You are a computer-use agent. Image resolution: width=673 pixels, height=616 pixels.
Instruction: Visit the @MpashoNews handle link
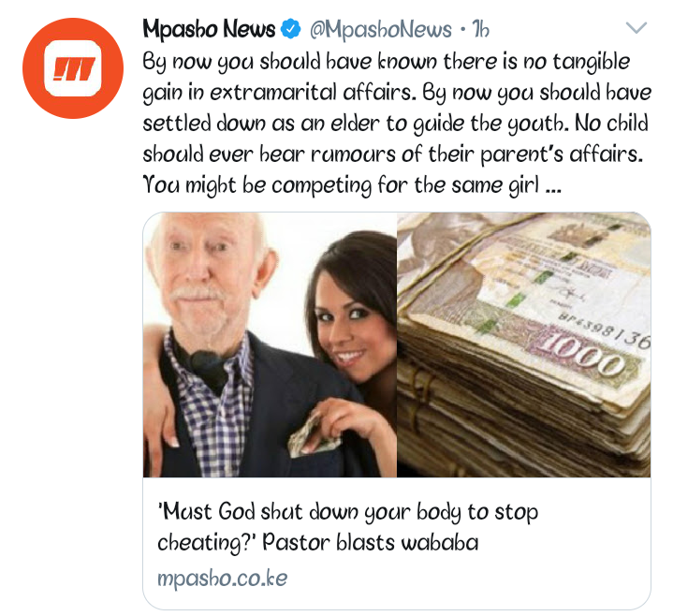click(381, 30)
